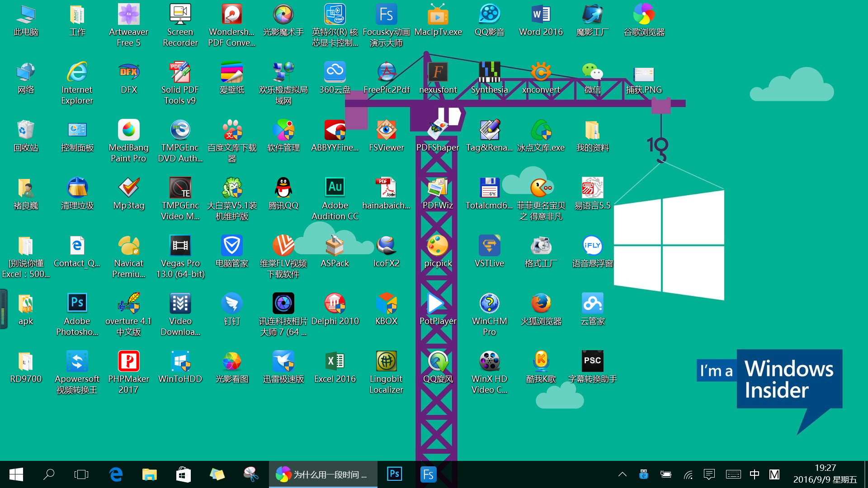
Task: Expand the hidden system tray icons
Action: [x=622, y=474]
